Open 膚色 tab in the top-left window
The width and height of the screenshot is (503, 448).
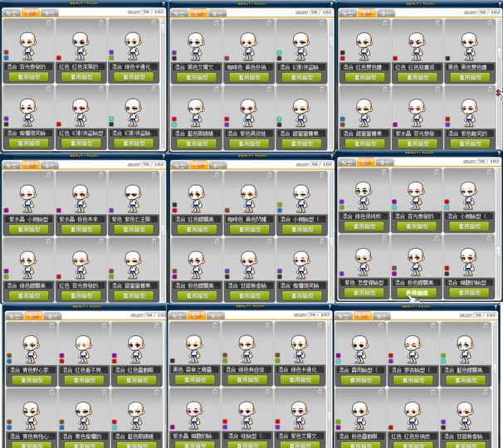[x=50, y=13]
